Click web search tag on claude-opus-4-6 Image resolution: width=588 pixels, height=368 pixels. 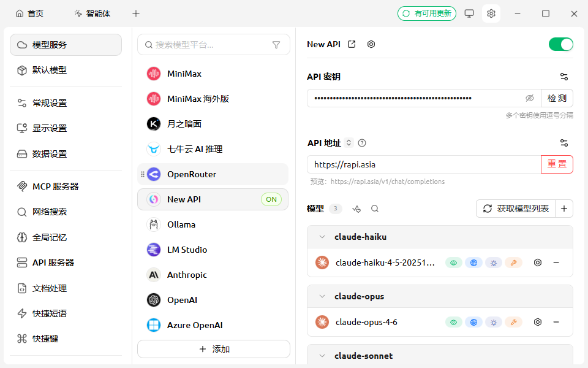(473, 322)
